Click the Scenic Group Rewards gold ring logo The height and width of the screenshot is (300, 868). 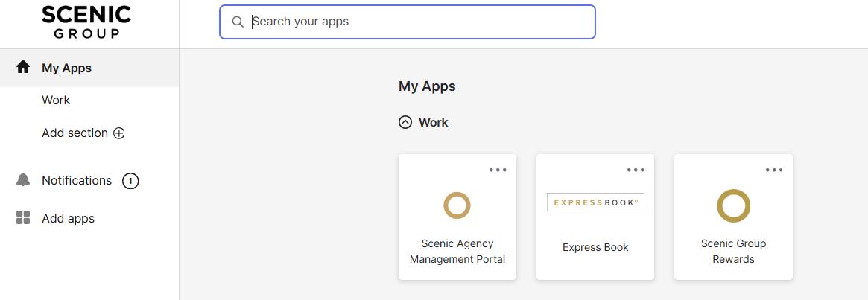pyautogui.click(x=733, y=205)
